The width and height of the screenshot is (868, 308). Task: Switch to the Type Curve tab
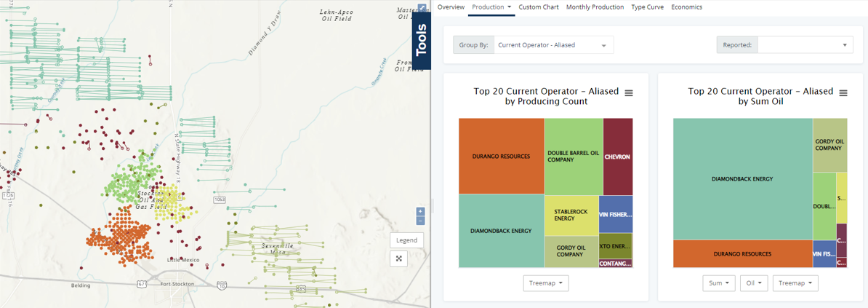(648, 7)
